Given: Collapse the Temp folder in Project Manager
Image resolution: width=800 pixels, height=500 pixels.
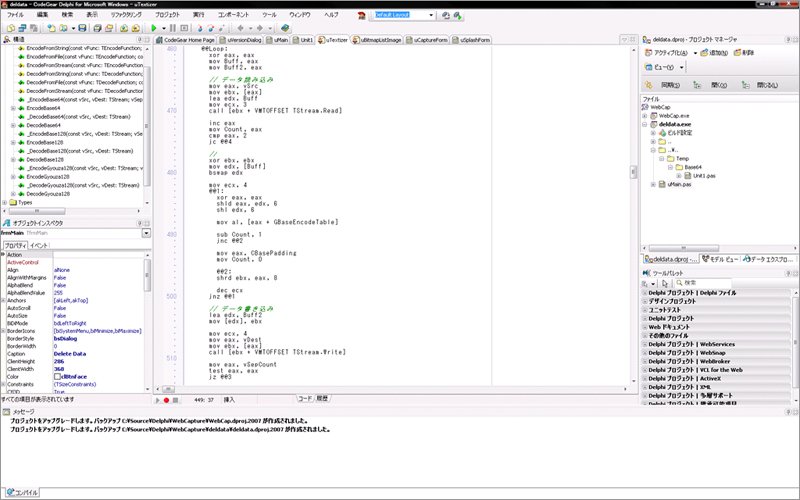Looking at the screenshot, I should (x=662, y=159).
